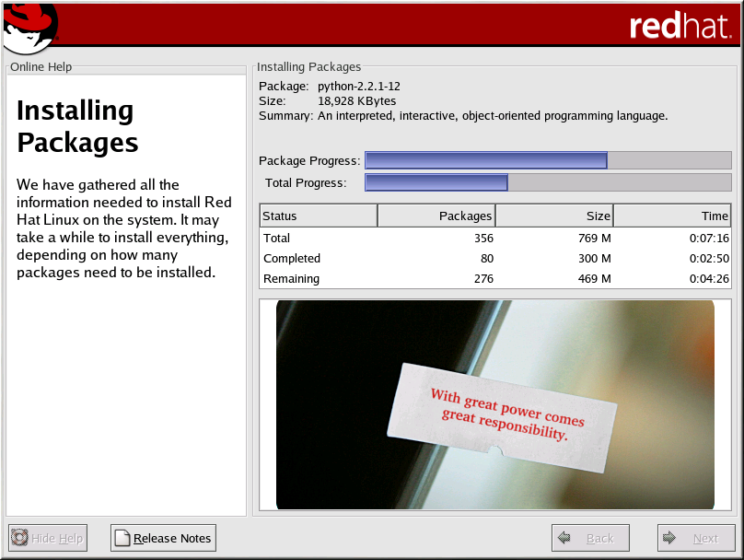This screenshot has height=560, width=744.
Task: Click the remaining time value 0:04:26
Action: (x=709, y=279)
